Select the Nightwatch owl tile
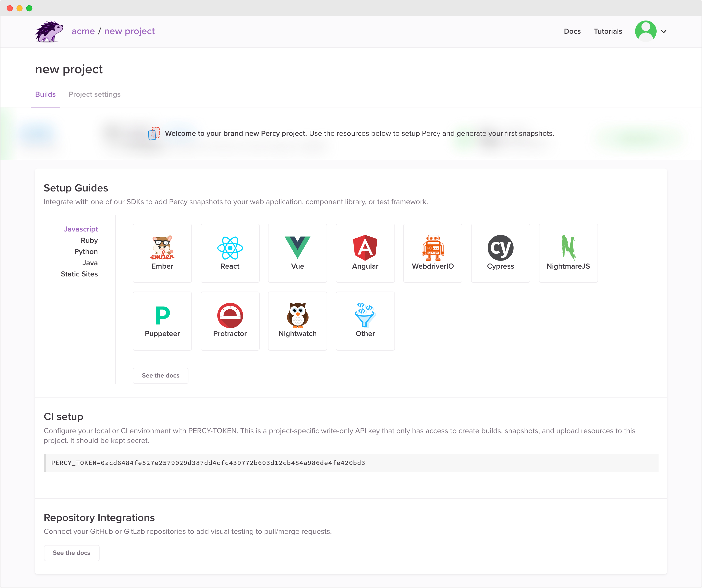 point(297,321)
